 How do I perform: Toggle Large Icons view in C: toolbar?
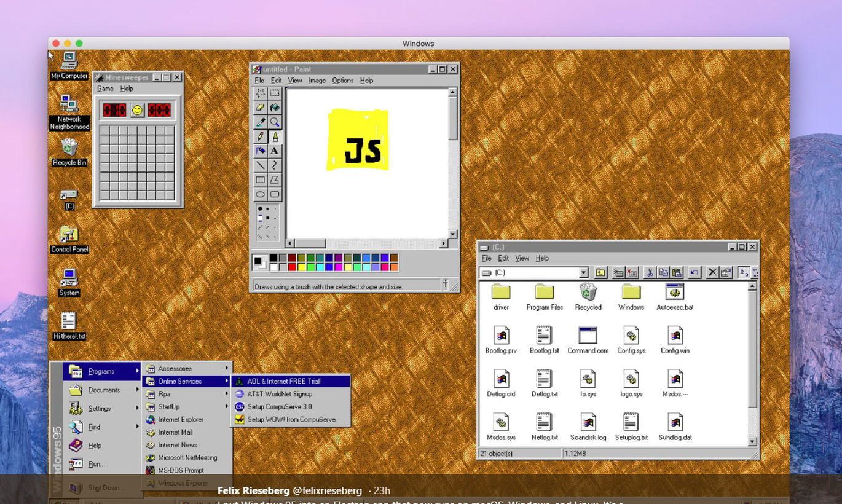point(744,273)
